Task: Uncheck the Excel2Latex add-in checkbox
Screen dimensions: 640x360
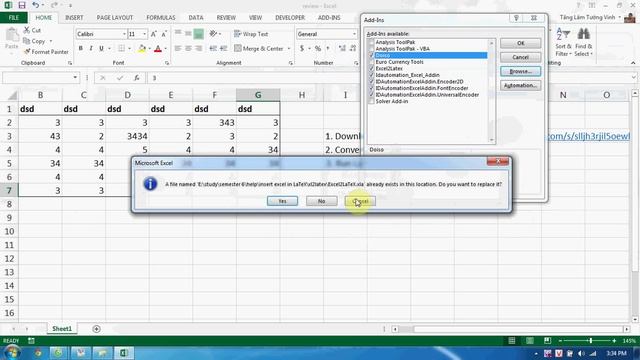Action: [x=371, y=69]
